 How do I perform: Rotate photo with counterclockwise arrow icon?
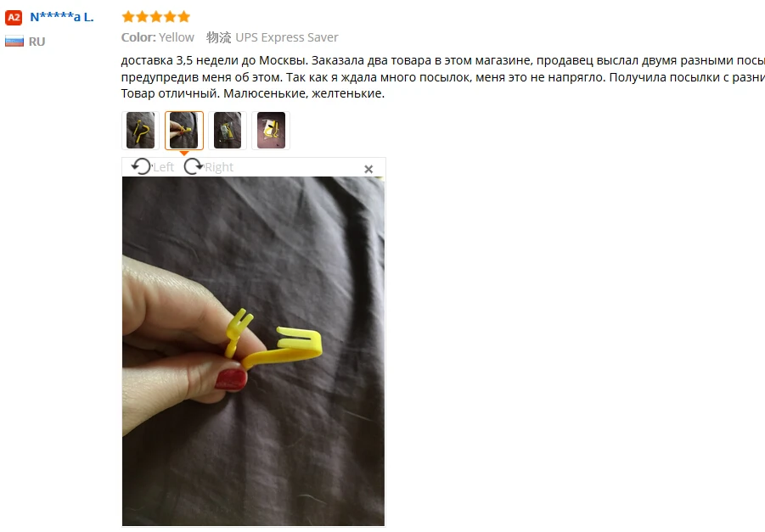point(142,167)
